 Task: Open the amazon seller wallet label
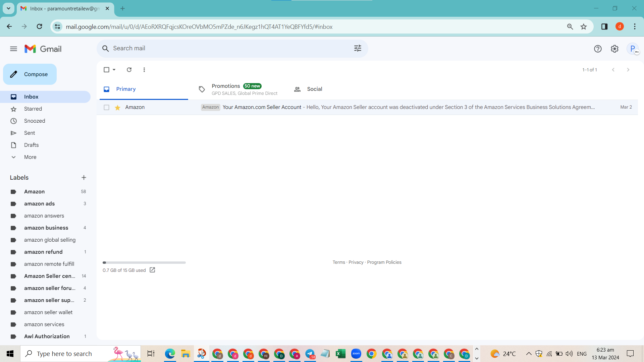tap(45, 312)
